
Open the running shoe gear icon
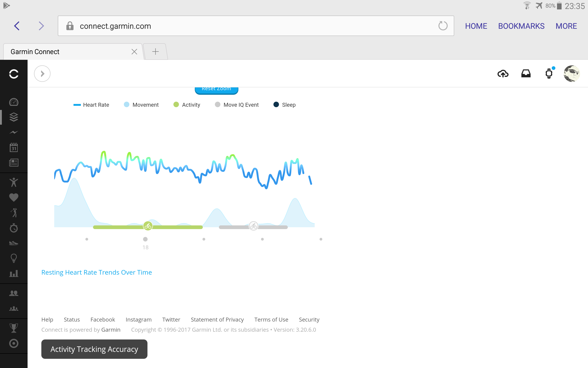(14, 243)
